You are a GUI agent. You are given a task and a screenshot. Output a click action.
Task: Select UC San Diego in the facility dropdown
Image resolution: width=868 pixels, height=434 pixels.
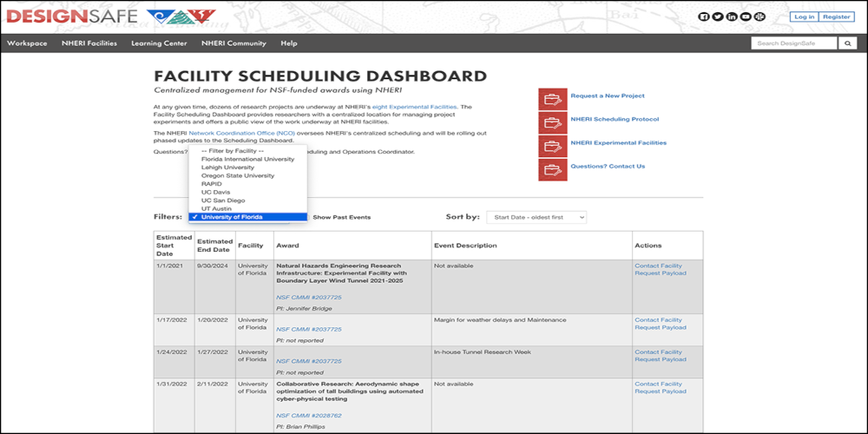(247, 201)
